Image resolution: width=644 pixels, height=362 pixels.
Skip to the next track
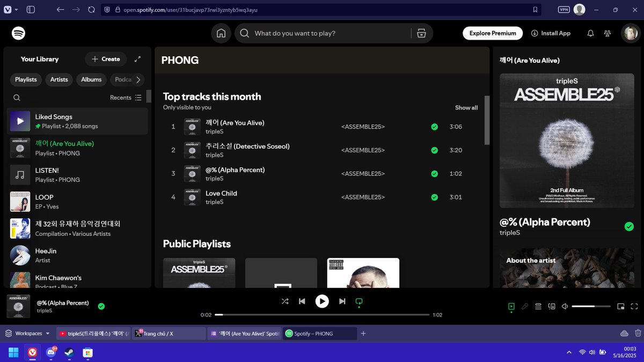point(342,301)
